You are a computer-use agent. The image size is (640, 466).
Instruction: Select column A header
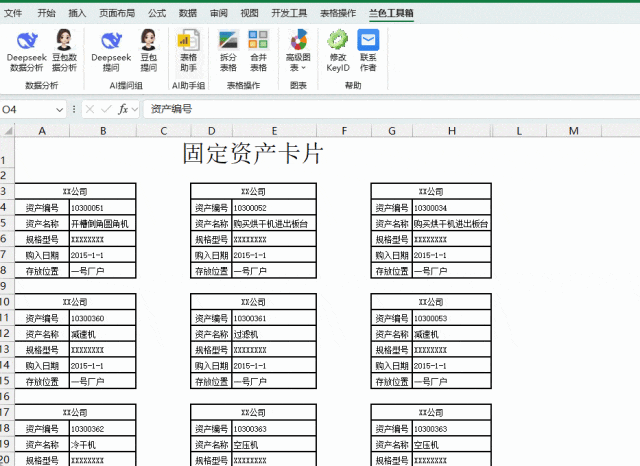(x=42, y=131)
